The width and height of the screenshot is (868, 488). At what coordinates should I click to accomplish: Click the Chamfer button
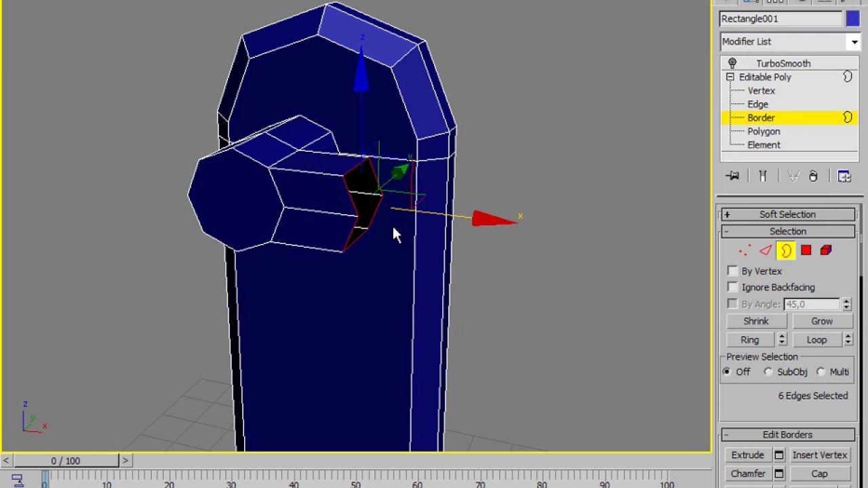point(748,474)
